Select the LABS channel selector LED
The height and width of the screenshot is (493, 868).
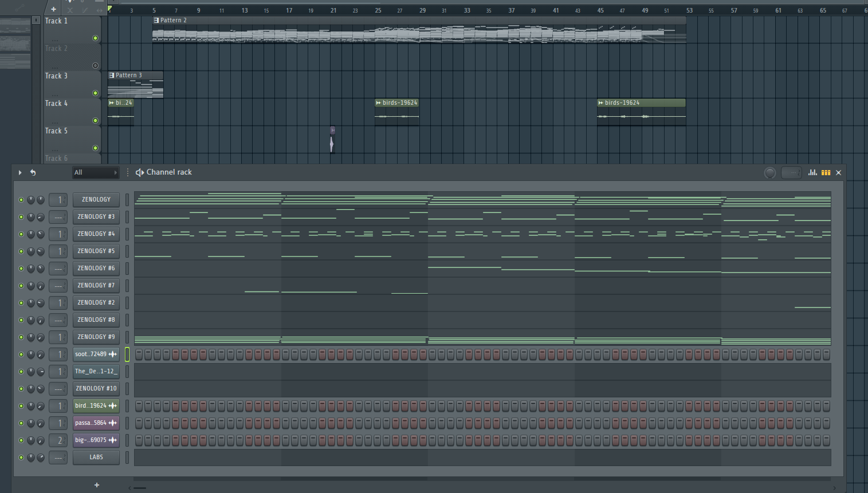pyautogui.click(x=127, y=457)
